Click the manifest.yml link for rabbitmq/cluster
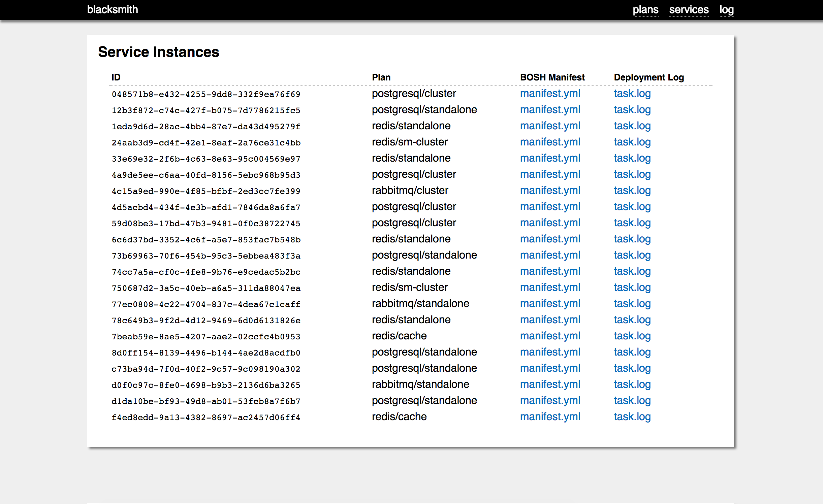This screenshot has width=823, height=504. [x=550, y=191]
